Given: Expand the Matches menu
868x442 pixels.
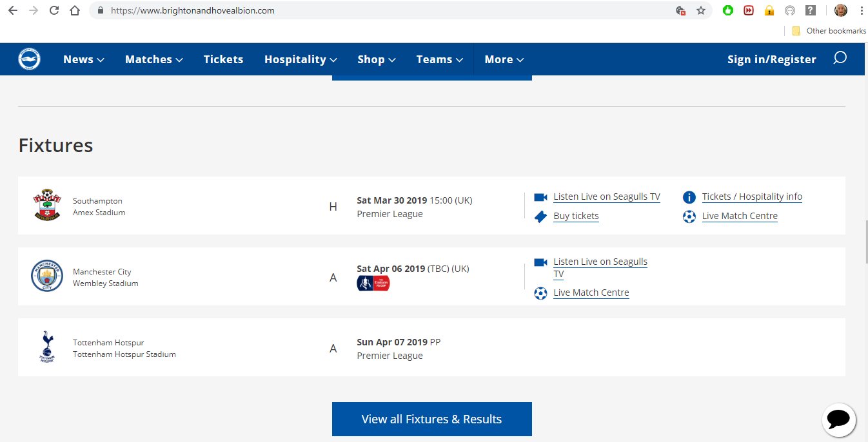Looking at the screenshot, I should tap(154, 59).
